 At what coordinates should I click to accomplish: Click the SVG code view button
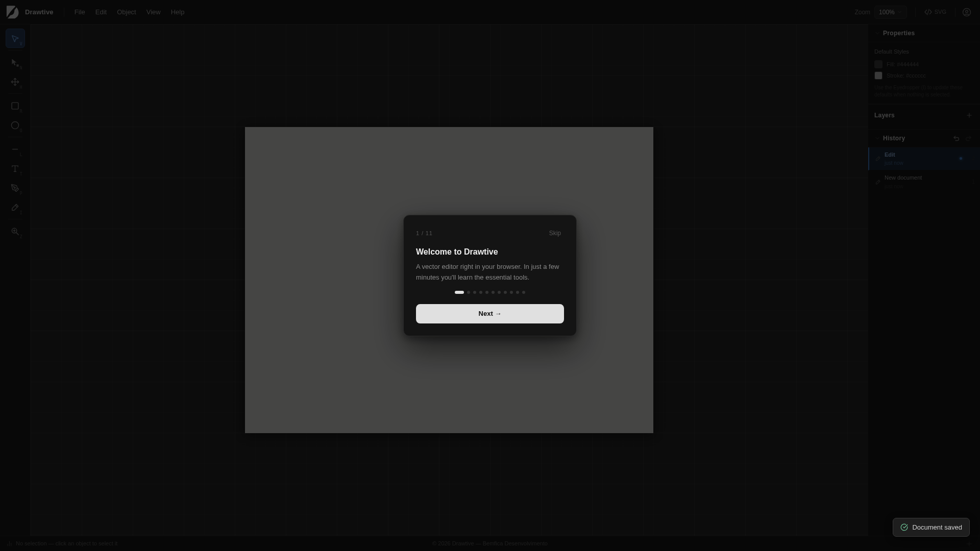pyautogui.click(x=936, y=12)
